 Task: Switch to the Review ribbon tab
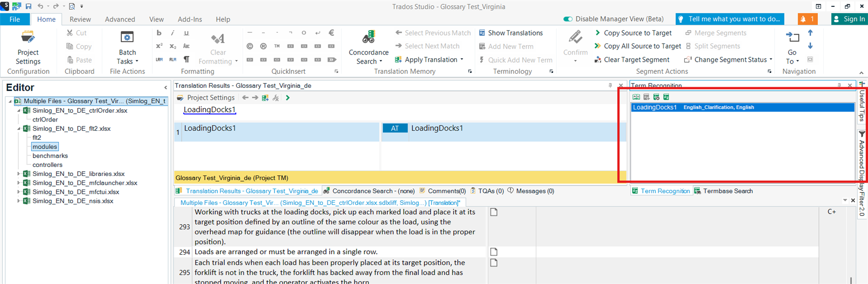pos(80,19)
